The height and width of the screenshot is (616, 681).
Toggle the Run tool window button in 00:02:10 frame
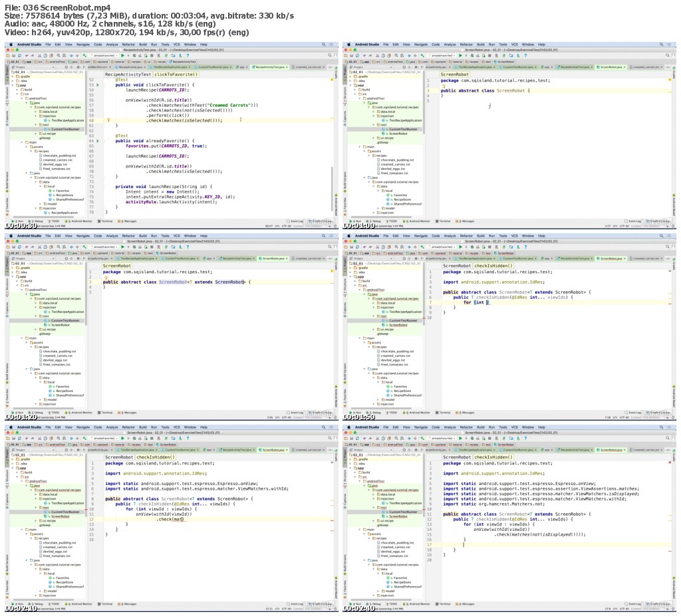pos(18,604)
